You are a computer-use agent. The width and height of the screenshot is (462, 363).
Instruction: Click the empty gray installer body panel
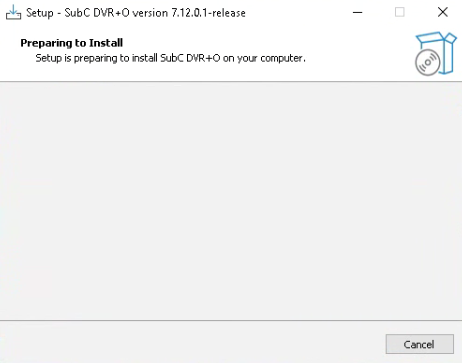point(231,201)
